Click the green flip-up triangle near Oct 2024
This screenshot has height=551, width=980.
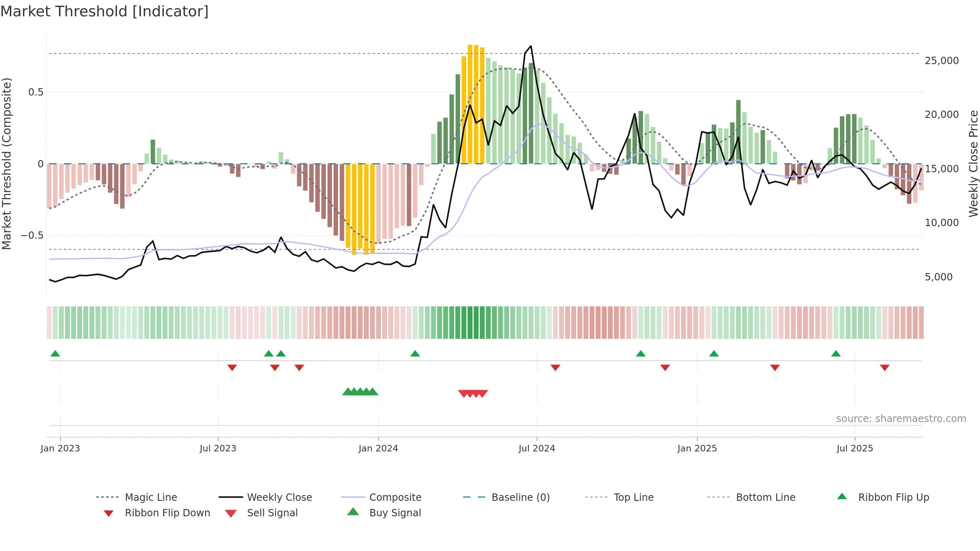click(641, 353)
